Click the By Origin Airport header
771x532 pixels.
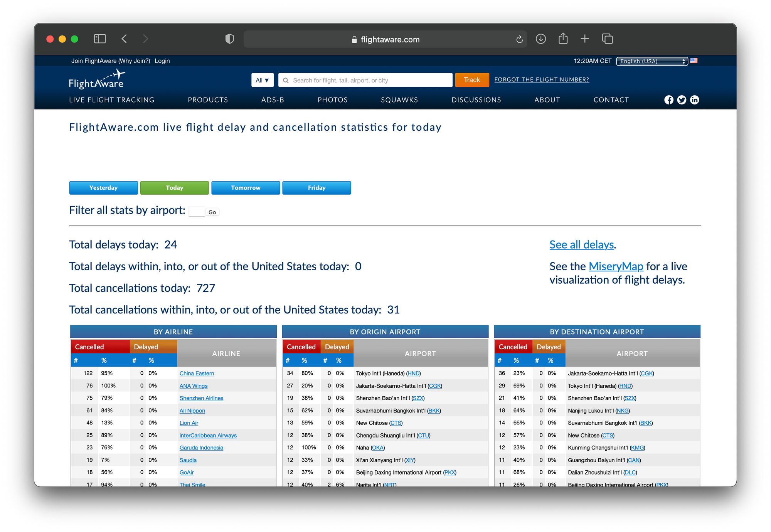pyautogui.click(x=385, y=332)
